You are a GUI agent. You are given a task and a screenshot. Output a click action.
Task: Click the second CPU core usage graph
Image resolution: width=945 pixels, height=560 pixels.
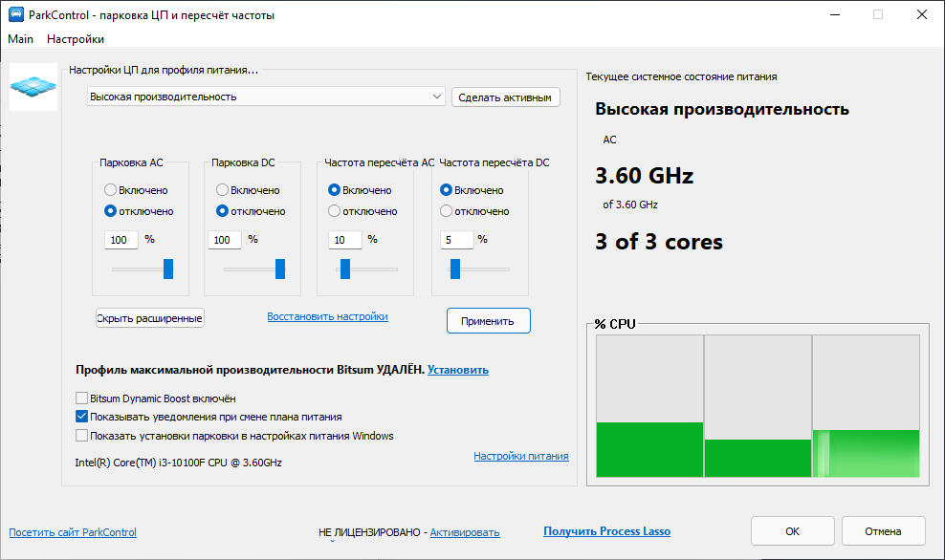pyautogui.click(x=758, y=406)
